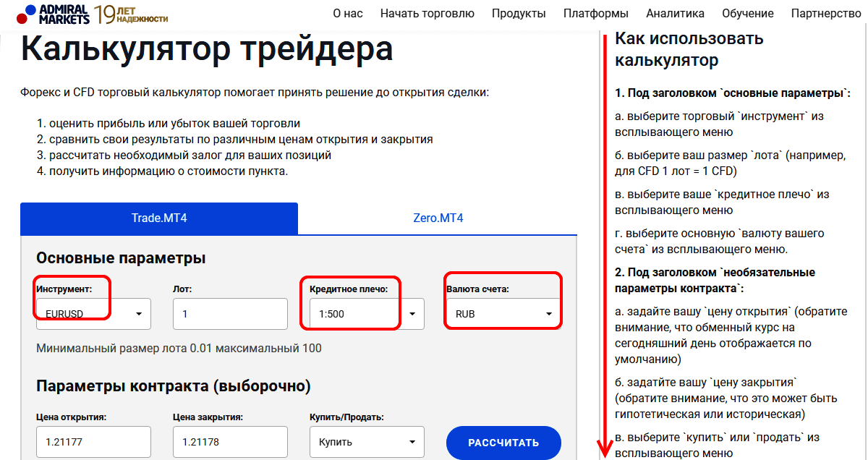Screen dimensions: 868x460
Task: Open the 'Аналитика' navigation item
Action: pyautogui.click(x=675, y=13)
